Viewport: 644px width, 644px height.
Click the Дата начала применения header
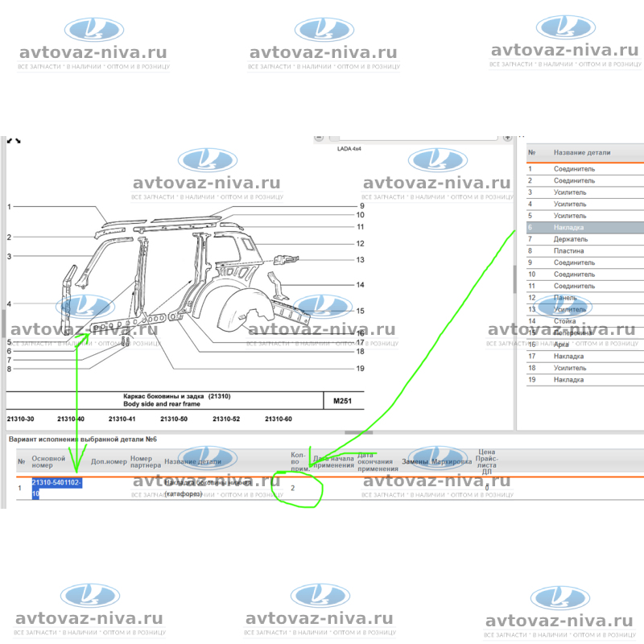click(x=333, y=461)
